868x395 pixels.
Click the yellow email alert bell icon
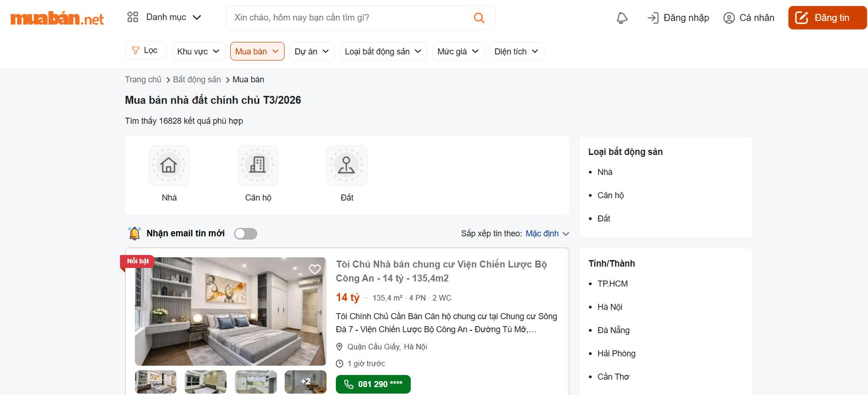(x=134, y=233)
